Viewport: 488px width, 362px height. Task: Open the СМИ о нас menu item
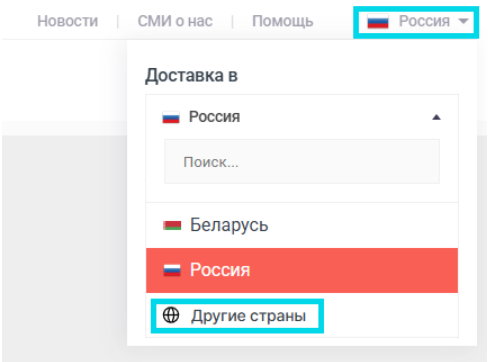click(175, 21)
